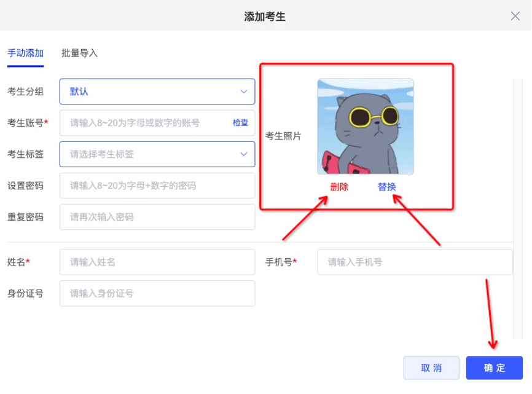
Task: Expand the 考生标签 dropdown arrow
Action: pos(244,154)
